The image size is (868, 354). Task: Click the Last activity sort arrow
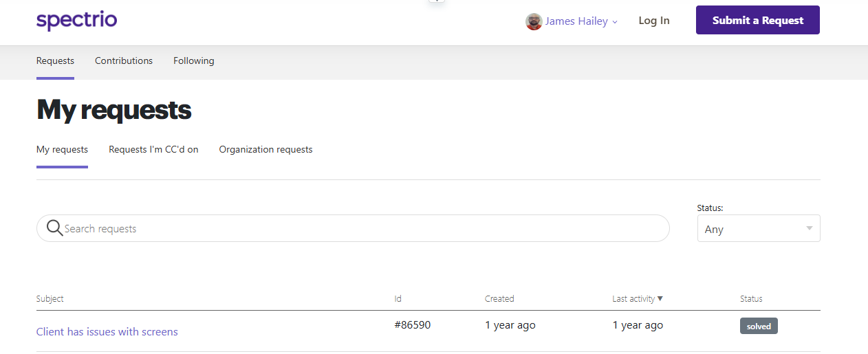pos(660,298)
